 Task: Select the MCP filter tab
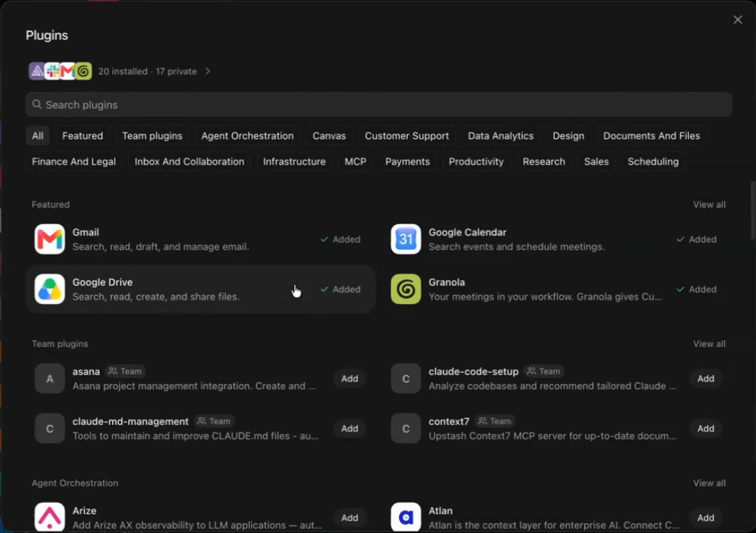355,162
